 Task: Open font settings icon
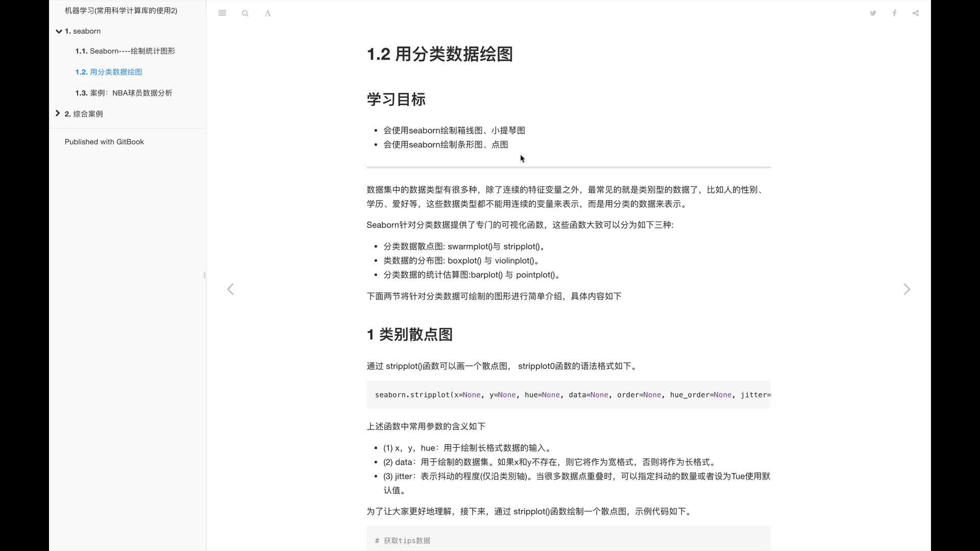(267, 13)
